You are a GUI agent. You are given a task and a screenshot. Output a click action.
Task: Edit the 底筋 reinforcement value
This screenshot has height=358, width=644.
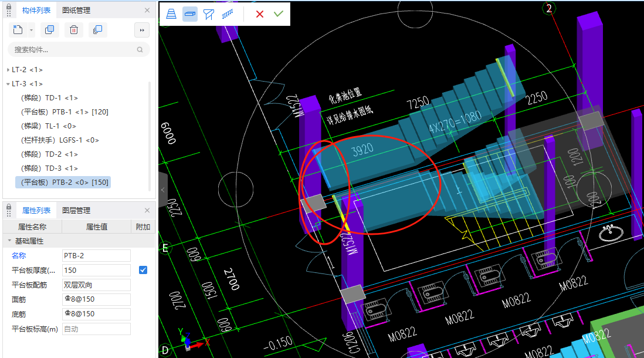[96, 314]
